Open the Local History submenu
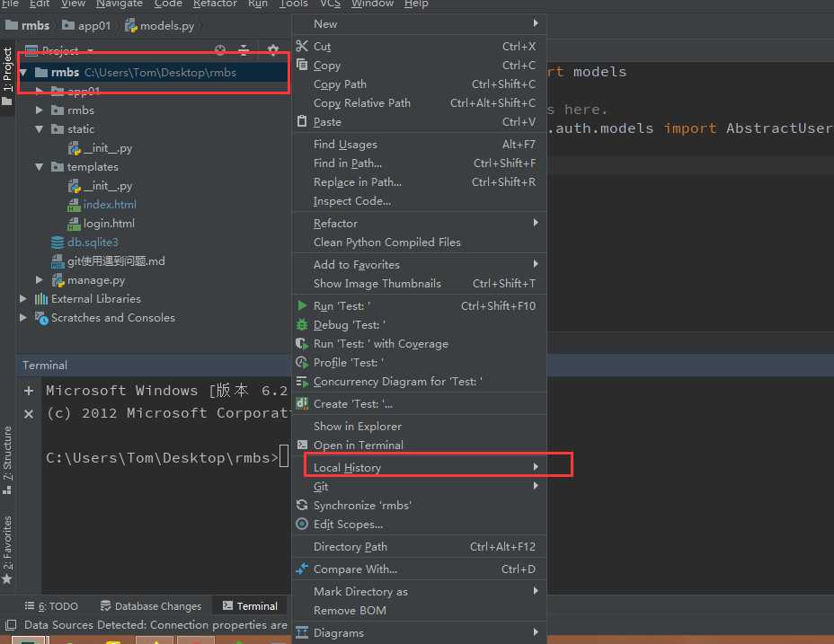Viewport: 834px width, 644px height. [x=419, y=467]
